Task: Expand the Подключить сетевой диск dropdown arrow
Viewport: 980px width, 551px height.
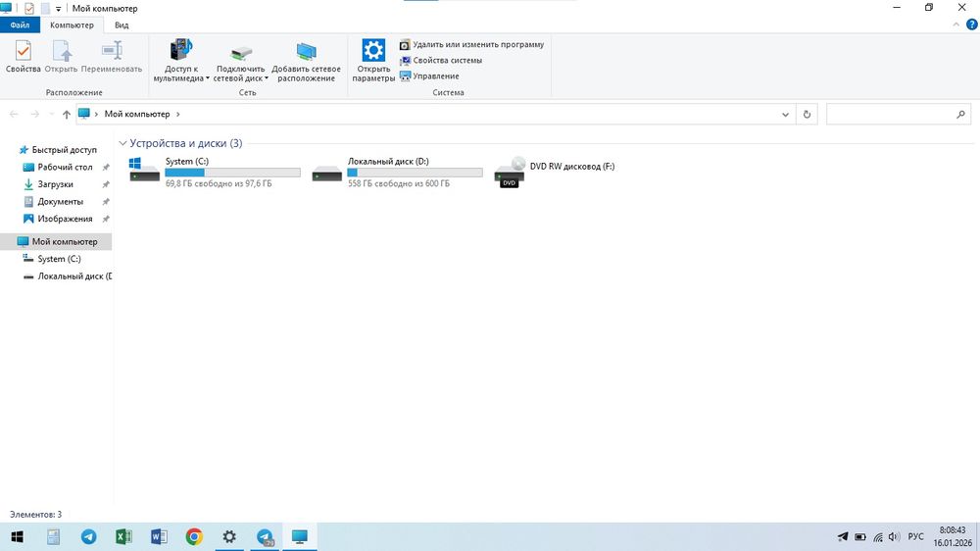Action: coord(267,78)
